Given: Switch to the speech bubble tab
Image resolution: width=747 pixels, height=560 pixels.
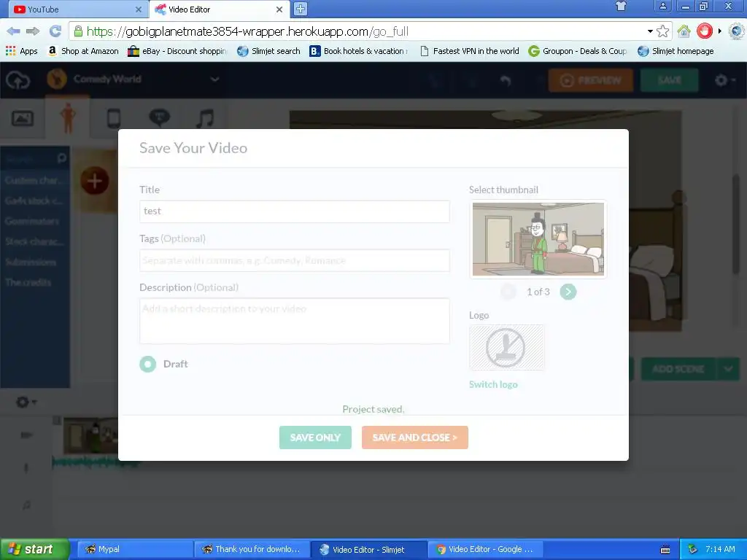Looking at the screenshot, I should click(x=159, y=117).
